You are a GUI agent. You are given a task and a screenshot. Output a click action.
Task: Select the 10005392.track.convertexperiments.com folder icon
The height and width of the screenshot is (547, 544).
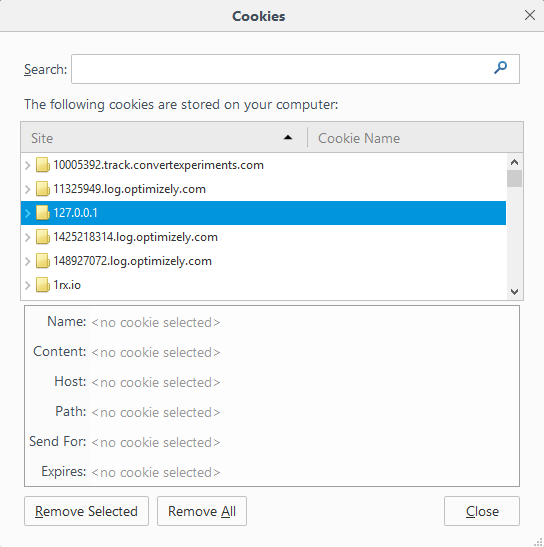coord(43,165)
